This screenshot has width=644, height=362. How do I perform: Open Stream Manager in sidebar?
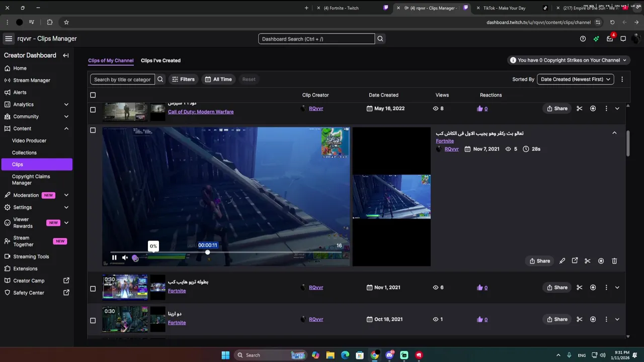(x=32, y=80)
